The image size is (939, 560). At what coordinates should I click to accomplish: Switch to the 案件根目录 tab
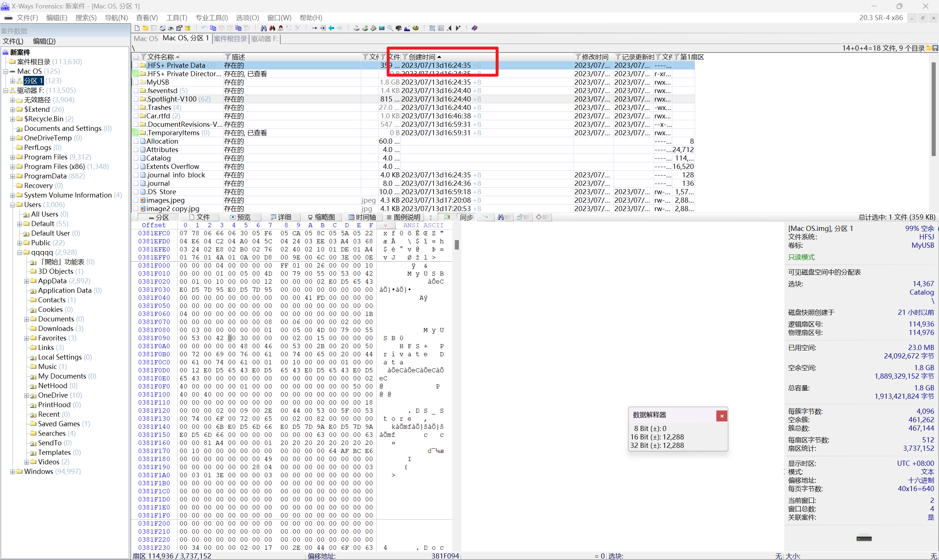pyautogui.click(x=230, y=39)
